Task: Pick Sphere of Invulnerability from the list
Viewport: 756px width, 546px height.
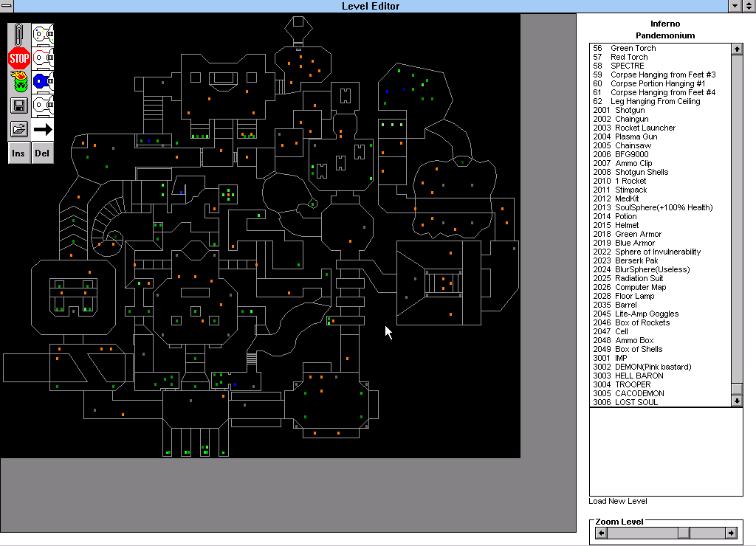Action: pyautogui.click(x=657, y=252)
